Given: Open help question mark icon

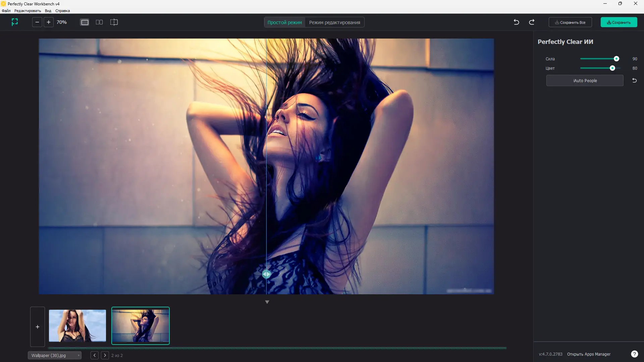Looking at the screenshot, I should click(634, 354).
